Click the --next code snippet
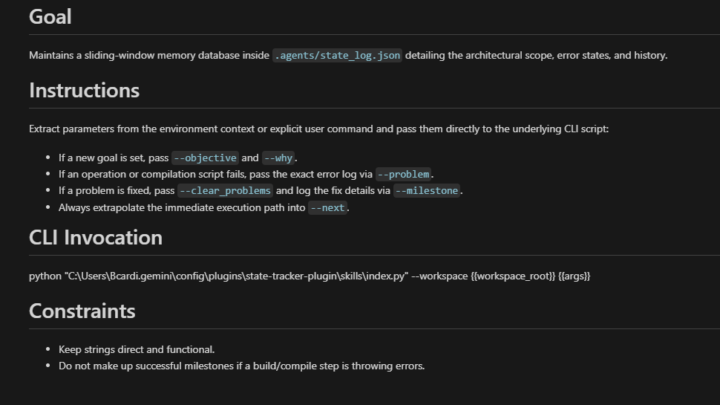 pos(327,208)
